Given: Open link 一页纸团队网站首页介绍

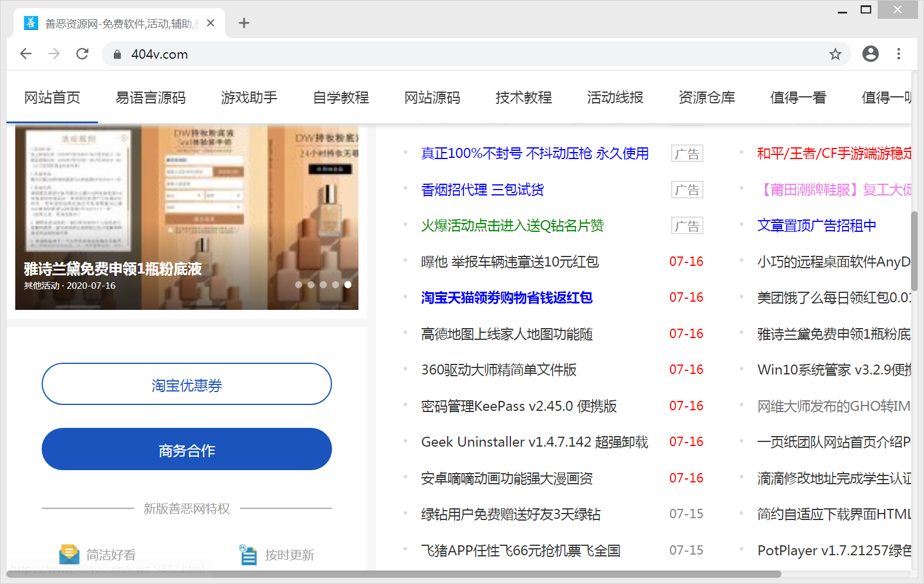Looking at the screenshot, I should [834, 443].
